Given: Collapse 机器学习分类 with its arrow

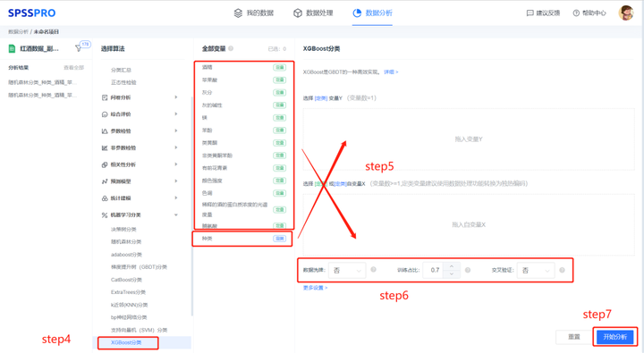Looking at the screenshot, I should pos(176,214).
